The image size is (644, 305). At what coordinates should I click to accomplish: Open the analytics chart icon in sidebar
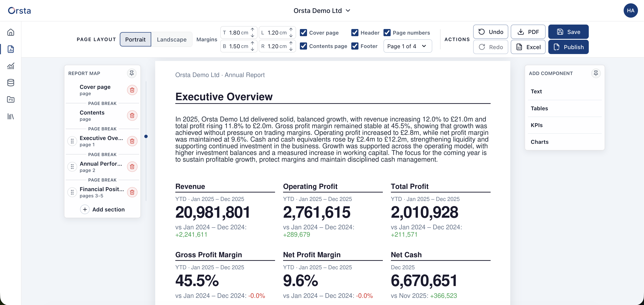click(11, 66)
